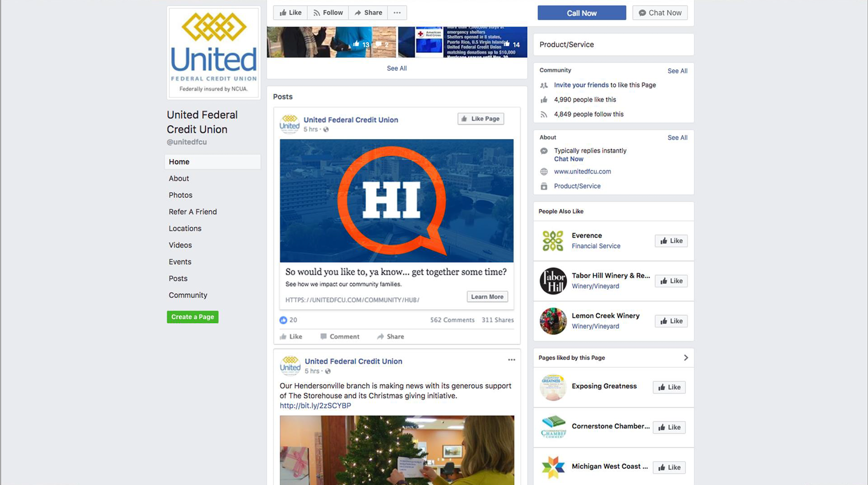
Task: Open the Christmas tree post photo
Action: click(x=396, y=450)
